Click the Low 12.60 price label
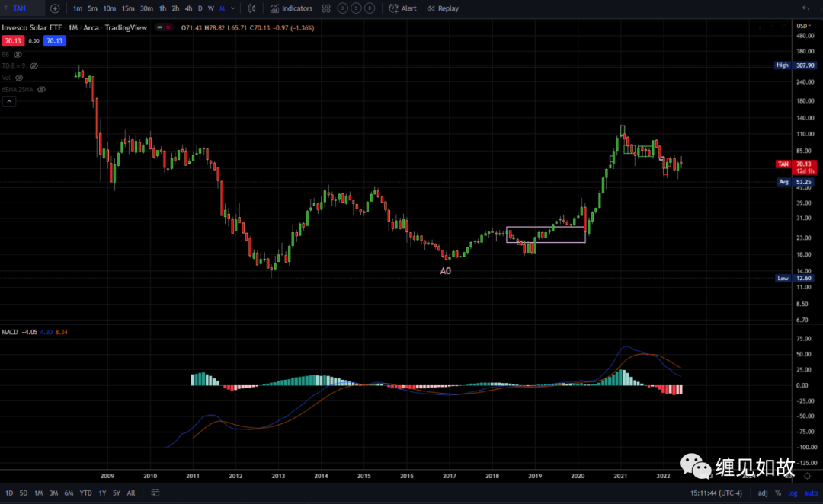Screen dimensions: 823x504 (796, 279)
